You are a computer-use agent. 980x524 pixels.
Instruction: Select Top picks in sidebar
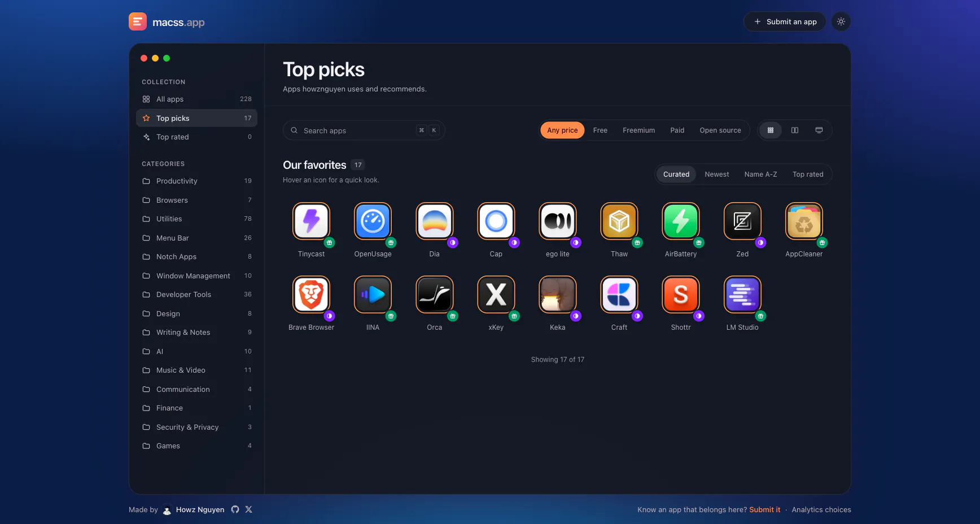pyautogui.click(x=196, y=118)
